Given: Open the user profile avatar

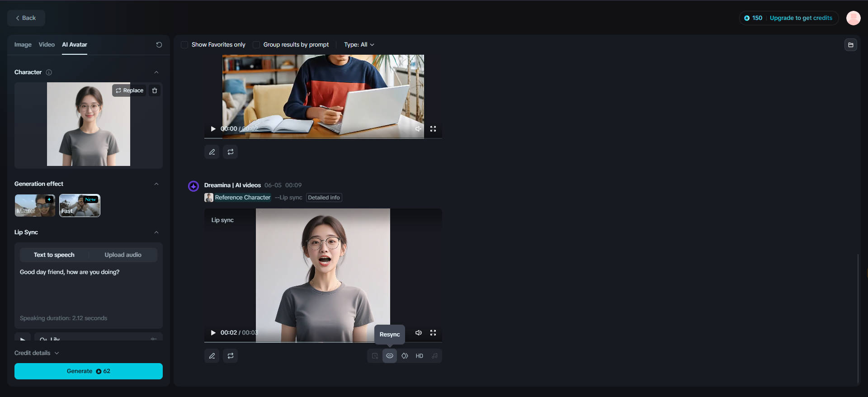Looking at the screenshot, I should [853, 18].
